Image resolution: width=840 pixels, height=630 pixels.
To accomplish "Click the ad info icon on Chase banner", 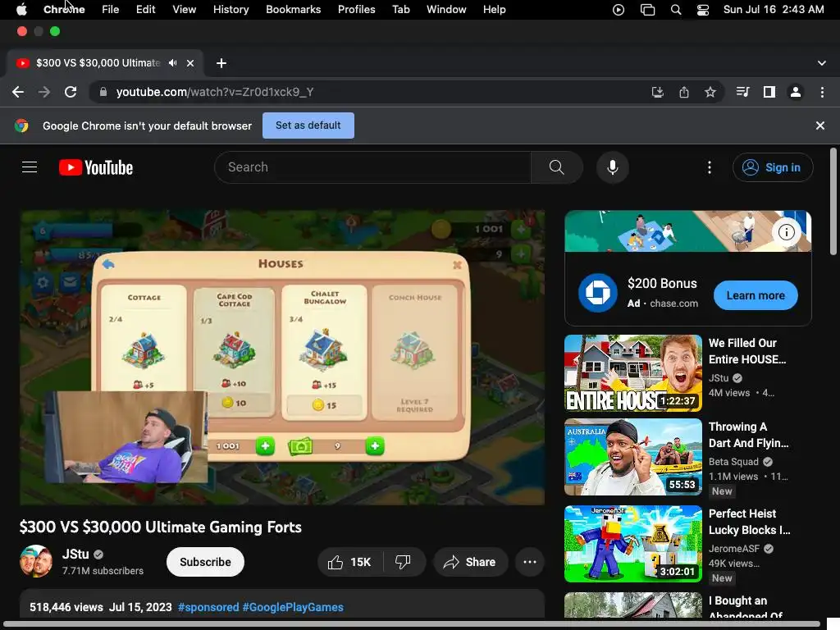I will coord(786,232).
